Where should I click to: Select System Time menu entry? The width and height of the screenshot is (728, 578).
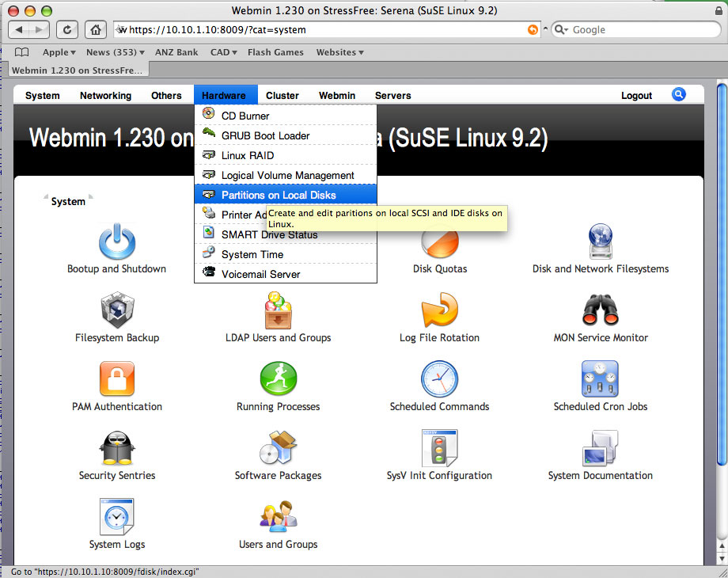[286, 254]
